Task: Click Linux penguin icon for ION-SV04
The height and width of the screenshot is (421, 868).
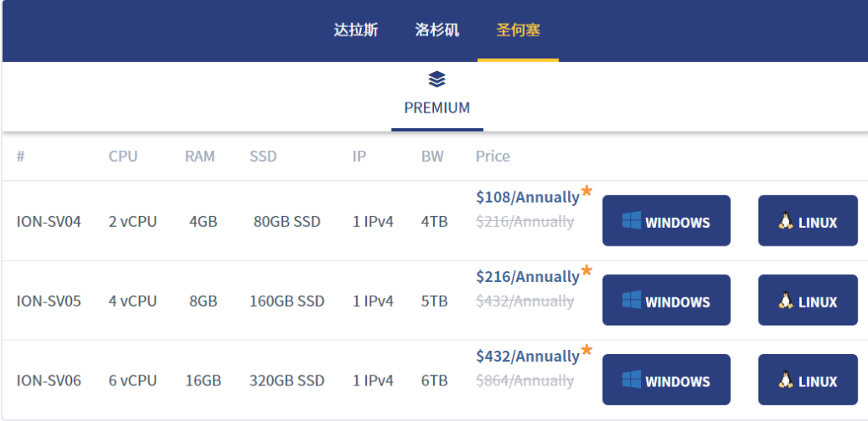Action: pyautogui.click(x=786, y=221)
